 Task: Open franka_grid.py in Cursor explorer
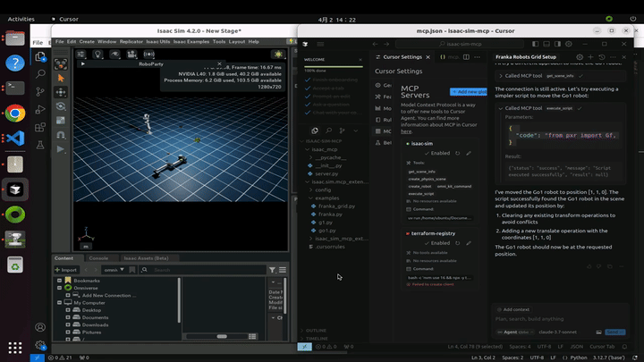pyautogui.click(x=336, y=206)
